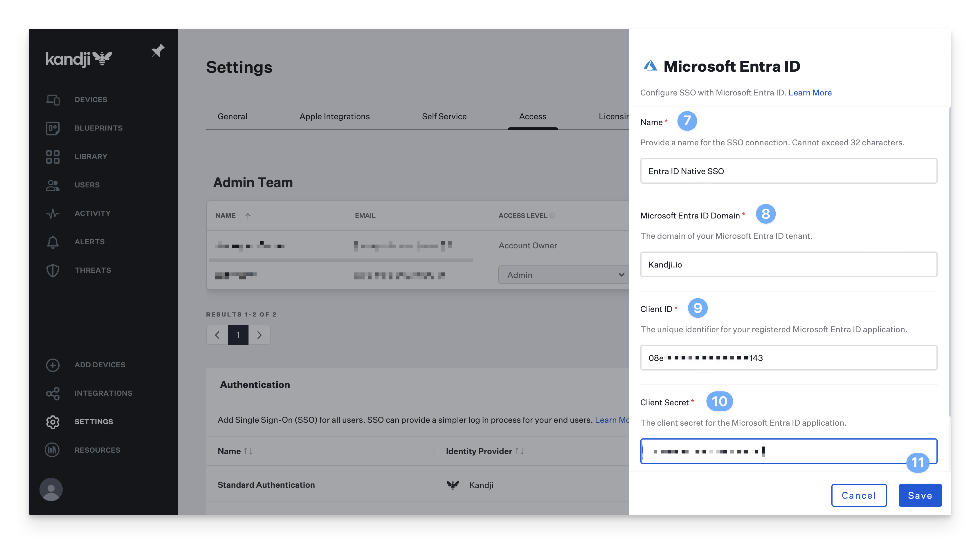Image resolution: width=980 pixels, height=544 pixels.
Task: Sort authentication list by Name arrows
Action: coord(248,451)
